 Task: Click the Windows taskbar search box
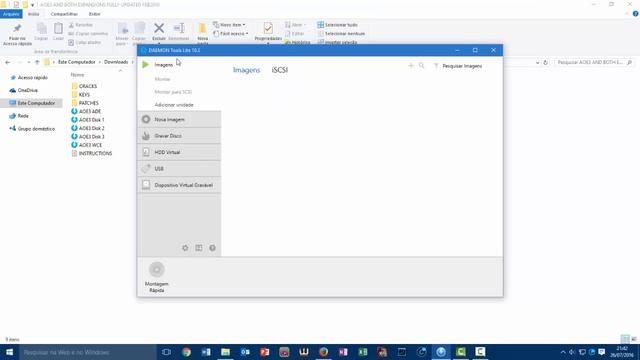point(87,352)
